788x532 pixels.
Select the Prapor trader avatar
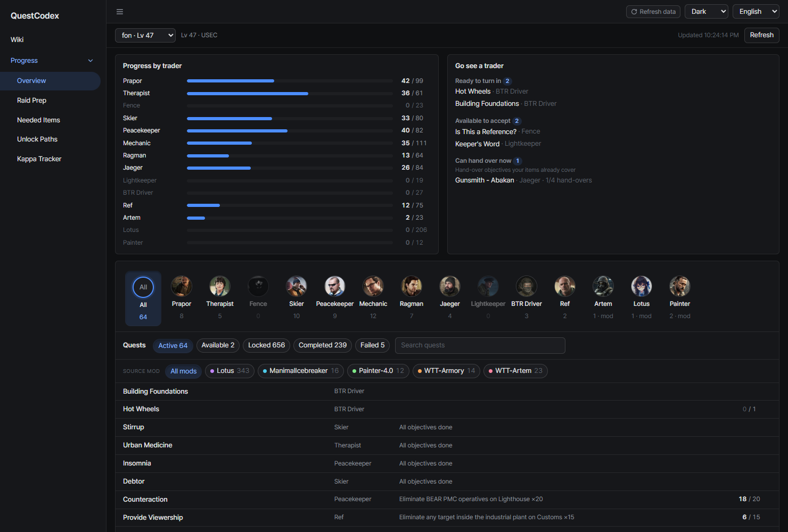tap(182, 286)
